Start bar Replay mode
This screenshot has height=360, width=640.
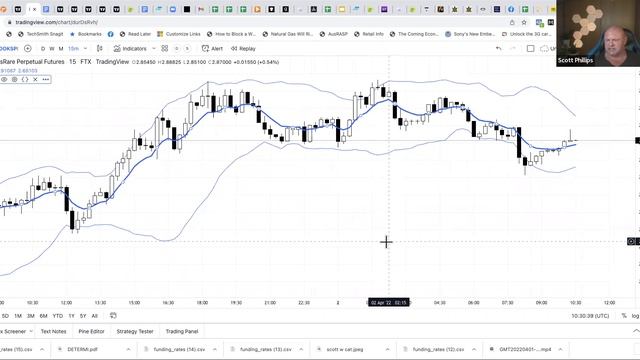(x=243, y=49)
